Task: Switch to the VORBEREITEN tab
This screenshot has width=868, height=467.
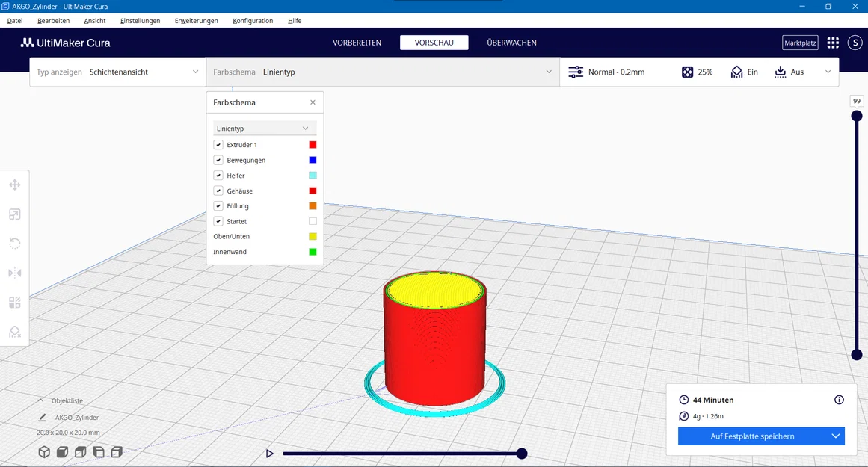Action: [357, 43]
